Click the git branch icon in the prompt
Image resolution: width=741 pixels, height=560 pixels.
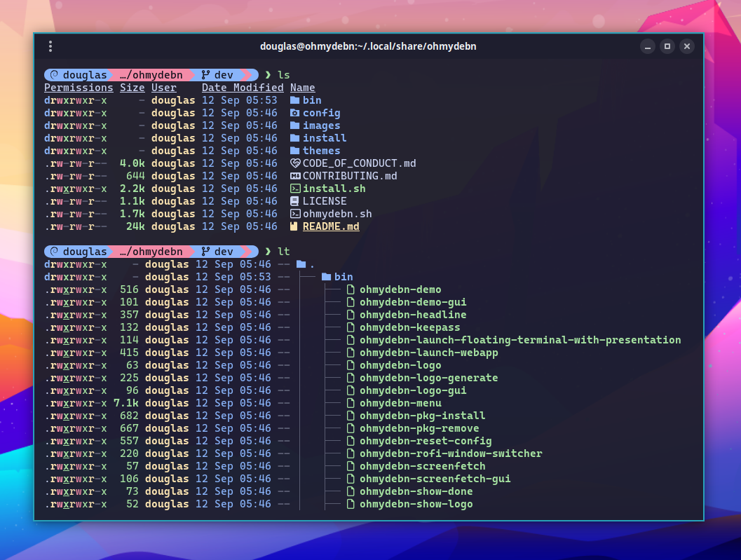click(x=205, y=75)
